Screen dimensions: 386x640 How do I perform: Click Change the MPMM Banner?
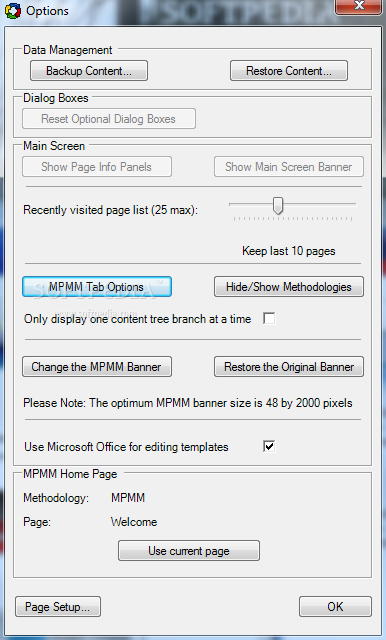pyautogui.click(x=97, y=367)
